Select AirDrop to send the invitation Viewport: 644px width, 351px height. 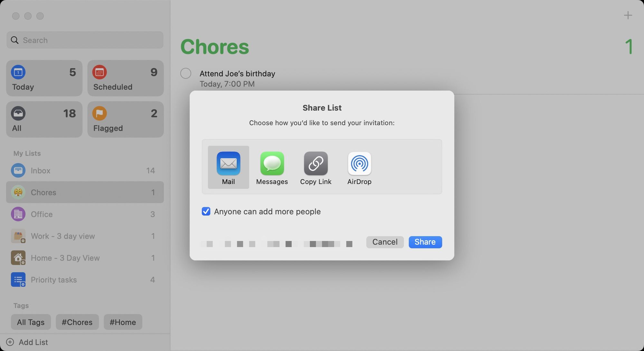[x=359, y=163]
